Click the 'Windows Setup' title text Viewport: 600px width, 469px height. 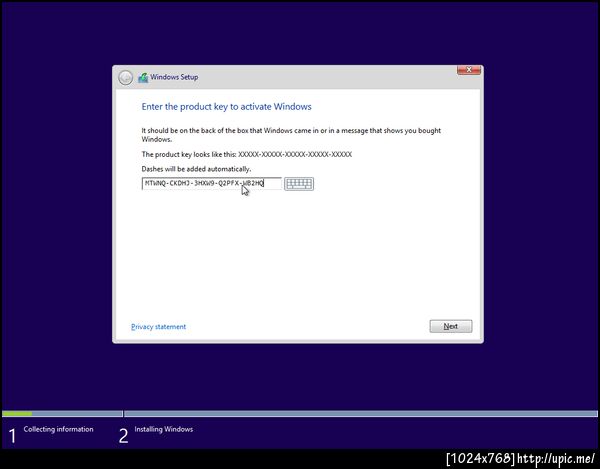click(174, 77)
